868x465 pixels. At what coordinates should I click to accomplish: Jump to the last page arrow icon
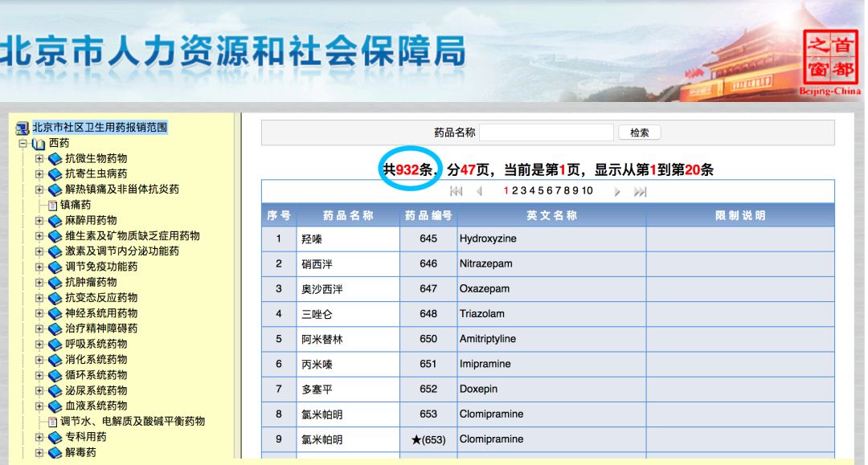[x=640, y=192]
